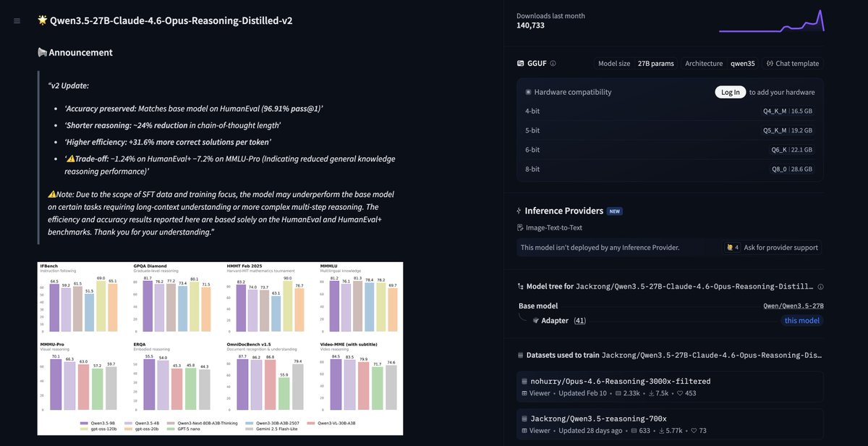This screenshot has height=446, width=868.
Task: Select the Q4_K_M 16.5 GB quantization
Action: tap(788, 111)
